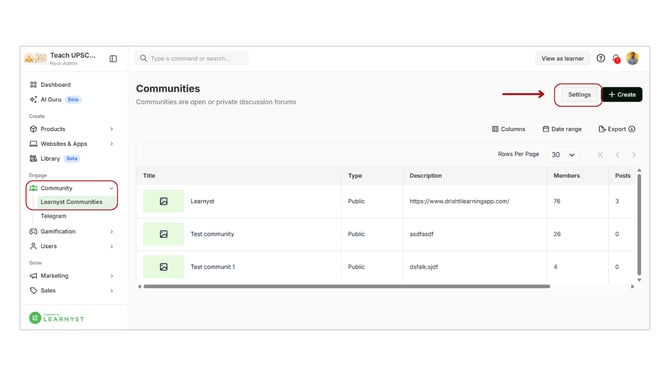Go to previous table page
The image size is (670, 376).
pyautogui.click(x=617, y=155)
